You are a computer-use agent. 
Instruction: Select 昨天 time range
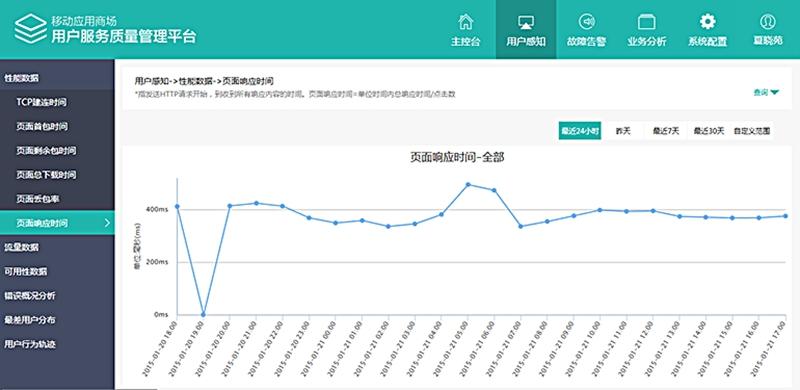point(622,131)
